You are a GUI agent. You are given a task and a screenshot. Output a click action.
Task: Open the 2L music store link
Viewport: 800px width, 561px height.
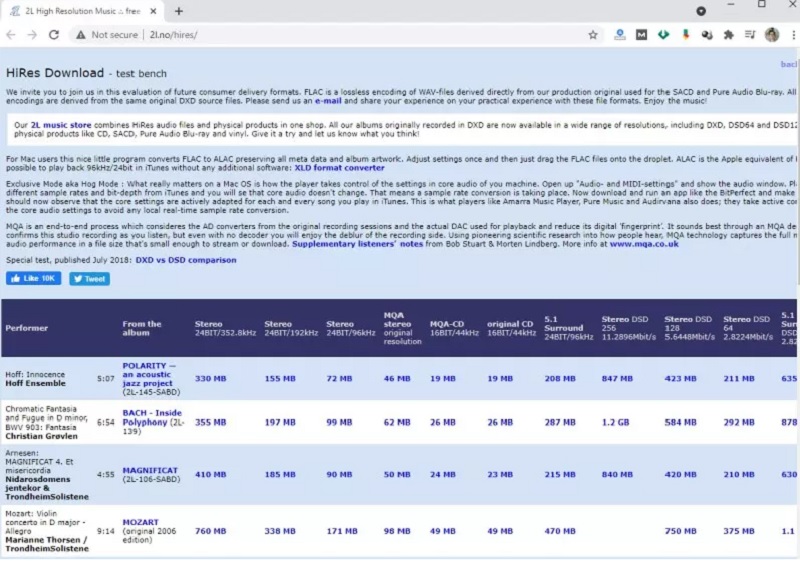(x=61, y=125)
